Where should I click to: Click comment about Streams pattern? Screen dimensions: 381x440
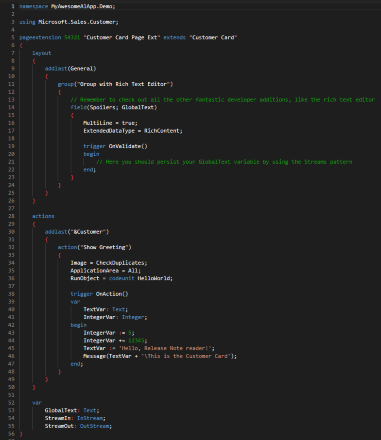[x=224, y=162]
